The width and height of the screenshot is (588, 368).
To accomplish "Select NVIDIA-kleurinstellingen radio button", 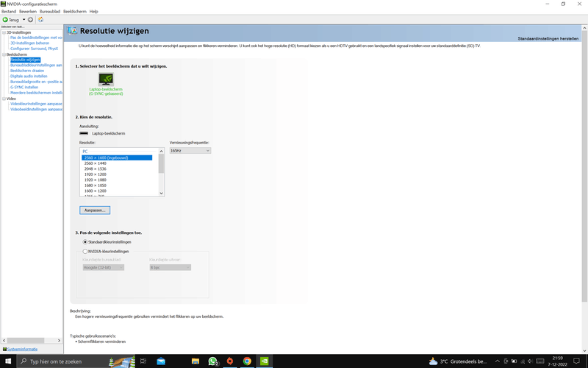I will [x=85, y=251].
